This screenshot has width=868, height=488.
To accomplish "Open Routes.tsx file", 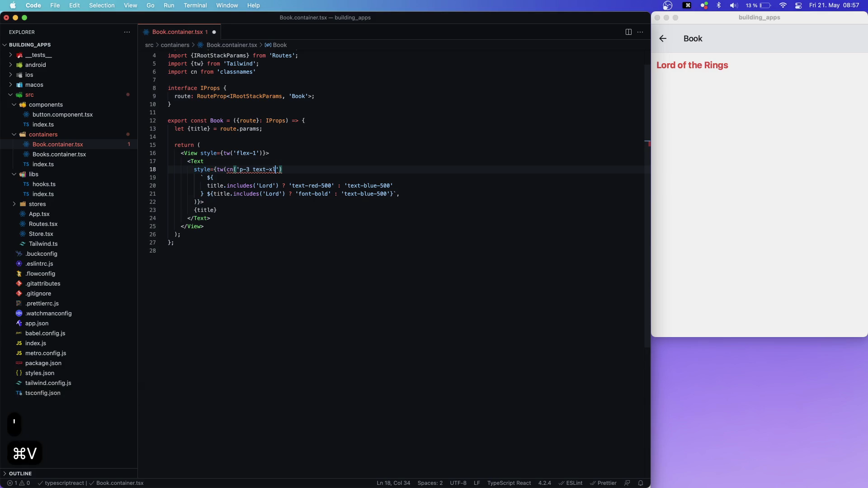I will coord(43,224).
